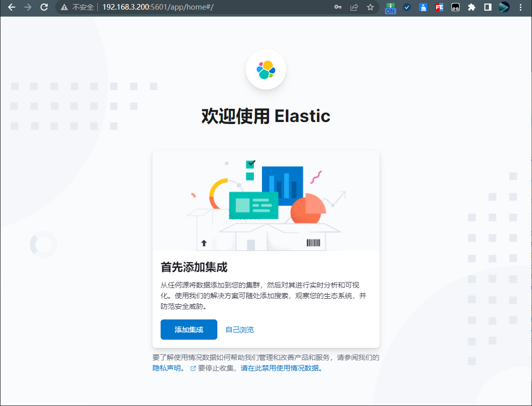Click the goggles-style dark extension icon

click(x=455, y=8)
